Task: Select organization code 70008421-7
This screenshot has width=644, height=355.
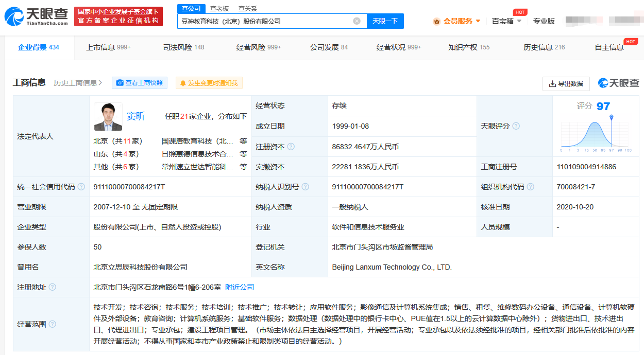Action: pos(576,187)
